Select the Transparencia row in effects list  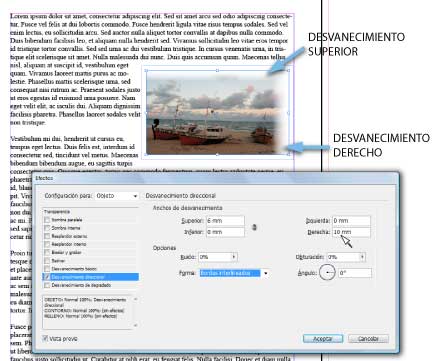click(90, 212)
